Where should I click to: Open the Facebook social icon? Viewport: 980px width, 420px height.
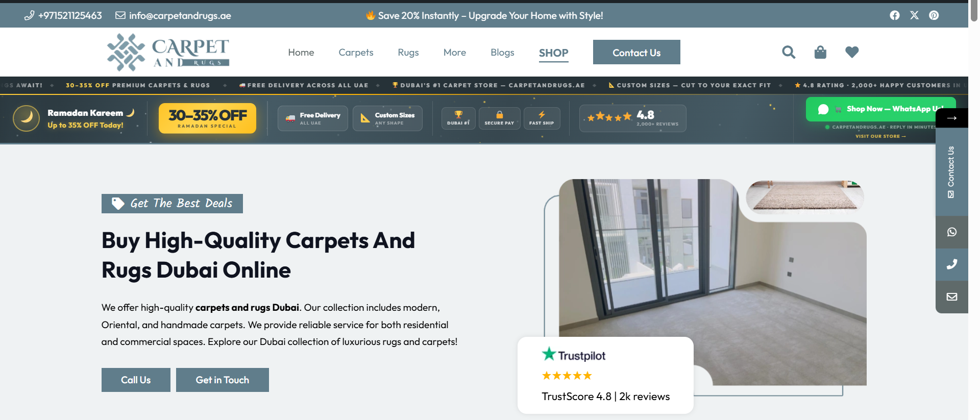click(894, 15)
